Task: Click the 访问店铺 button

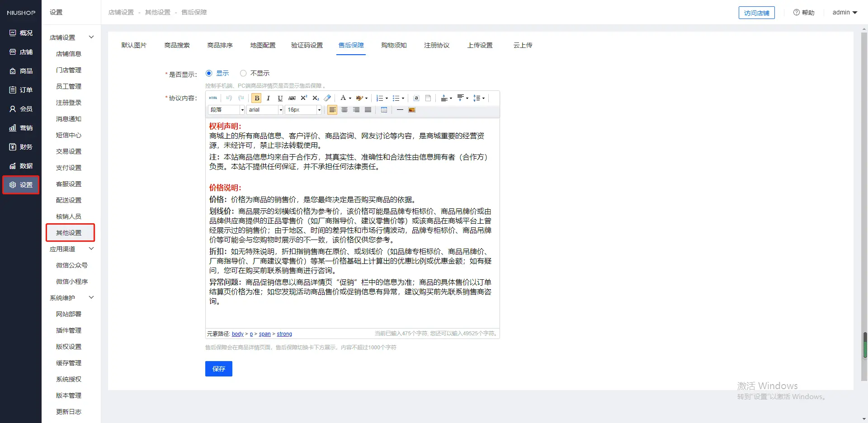Action: point(756,13)
